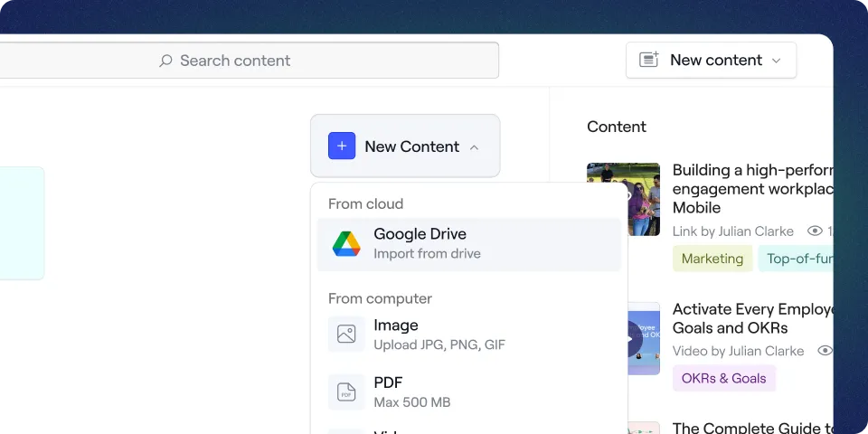This screenshot has width=868, height=434.
Task: Click Upload JPG, PNG, GIF subtitle
Action: [439, 344]
